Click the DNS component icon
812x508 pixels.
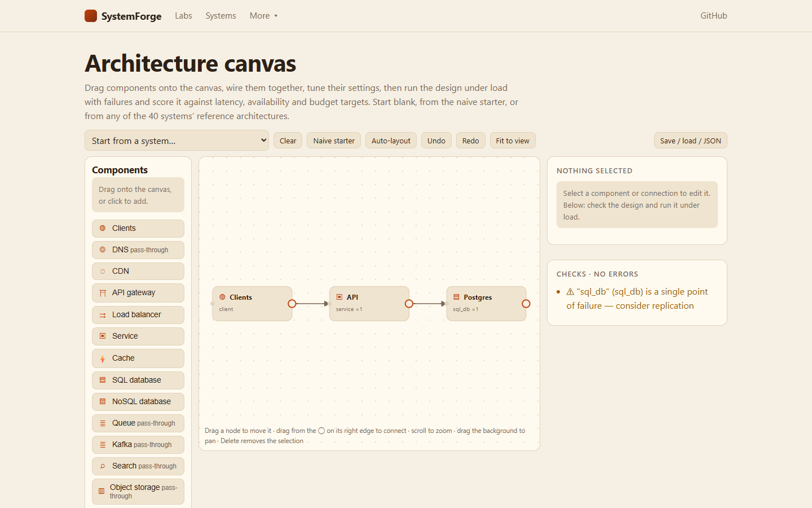click(103, 249)
